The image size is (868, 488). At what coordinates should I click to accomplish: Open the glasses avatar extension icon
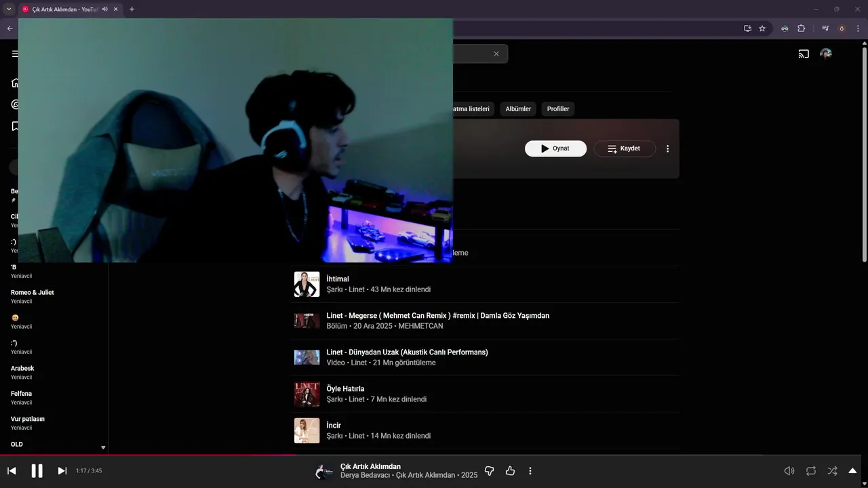(x=785, y=28)
